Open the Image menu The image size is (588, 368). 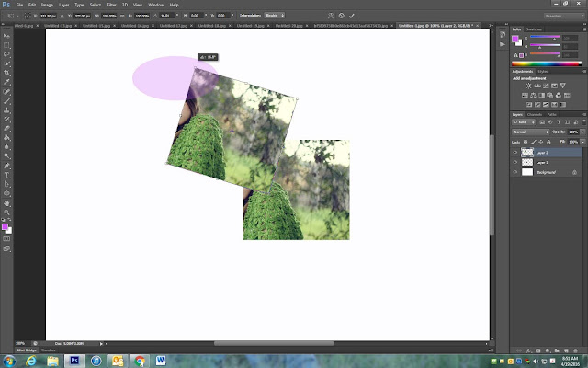point(47,5)
